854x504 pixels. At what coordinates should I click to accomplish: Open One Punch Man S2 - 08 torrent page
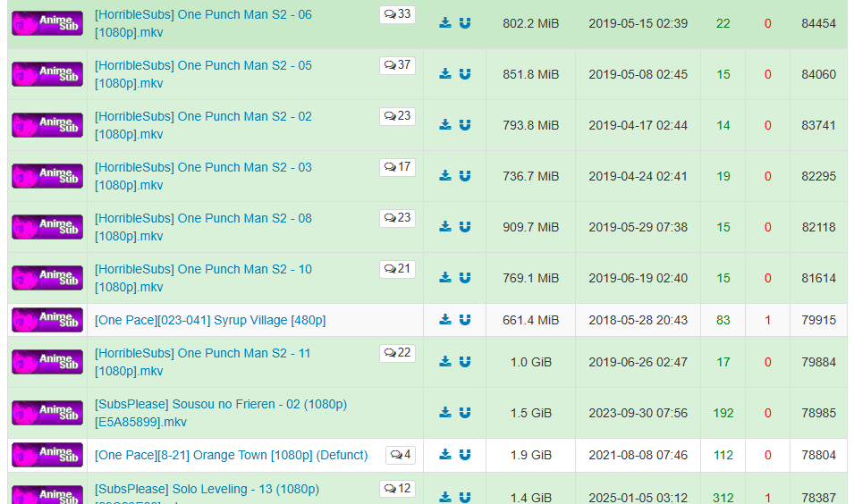point(203,227)
